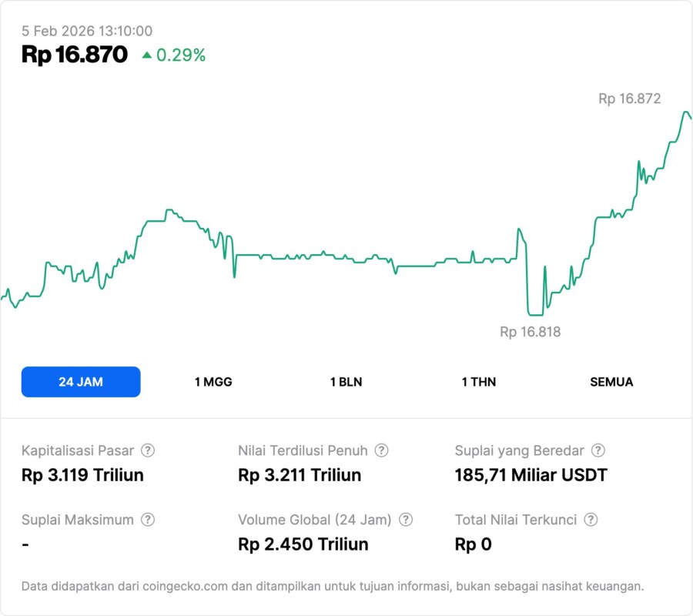
Task: Click the green up-arrow beside 0.29%
Action: click(146, 55)
